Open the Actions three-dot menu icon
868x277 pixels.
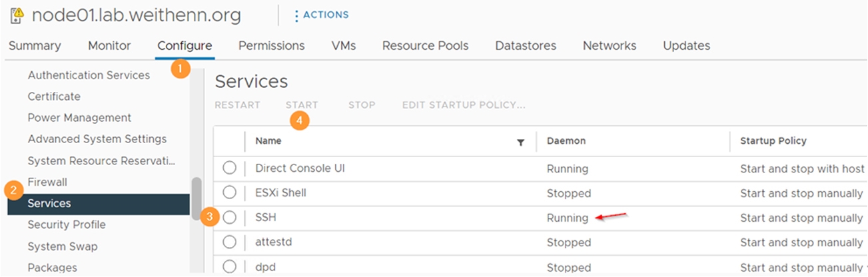pyautogui.click(x=296, y=15)
